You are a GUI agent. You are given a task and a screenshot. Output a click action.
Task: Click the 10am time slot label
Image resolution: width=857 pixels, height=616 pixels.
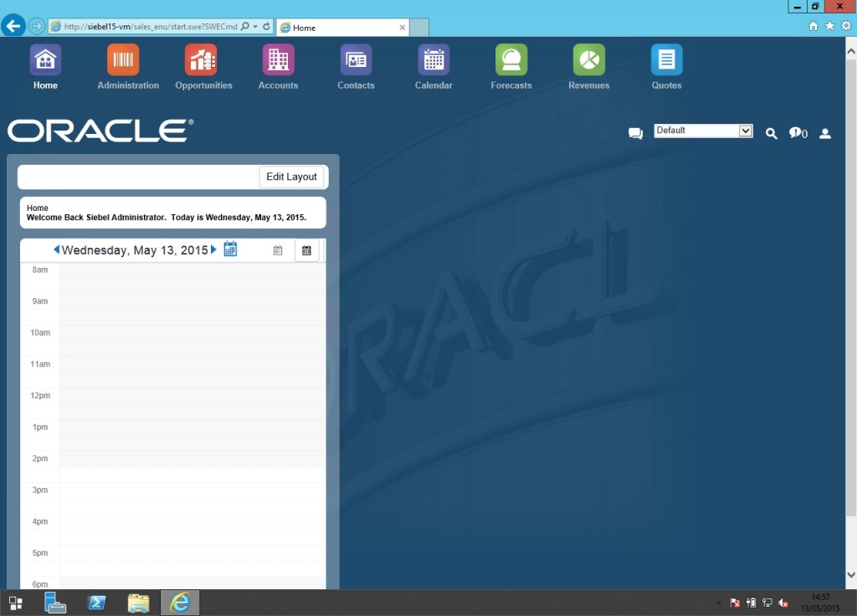point(40,332)
